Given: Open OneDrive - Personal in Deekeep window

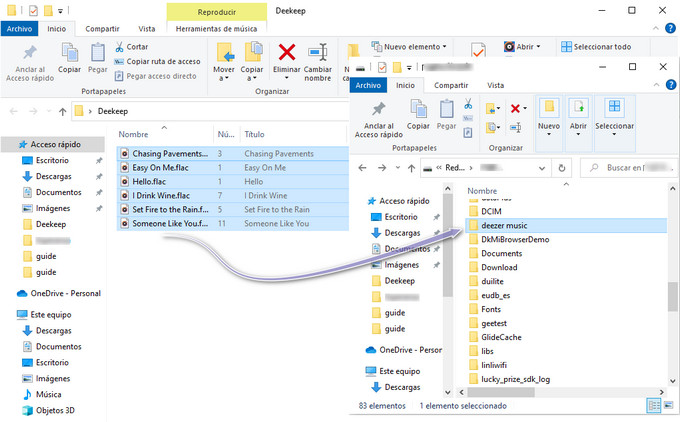Looking at the screenshot, I should click(x=59, y=294).
